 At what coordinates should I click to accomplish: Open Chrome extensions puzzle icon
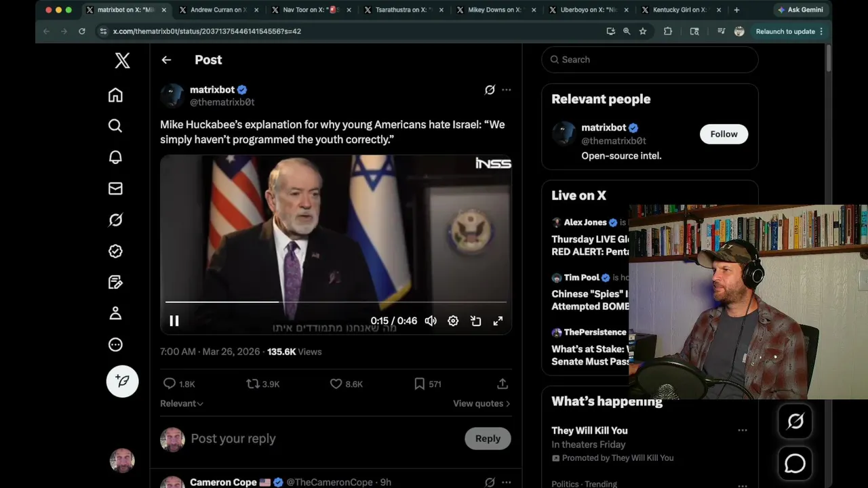[668, 31]
